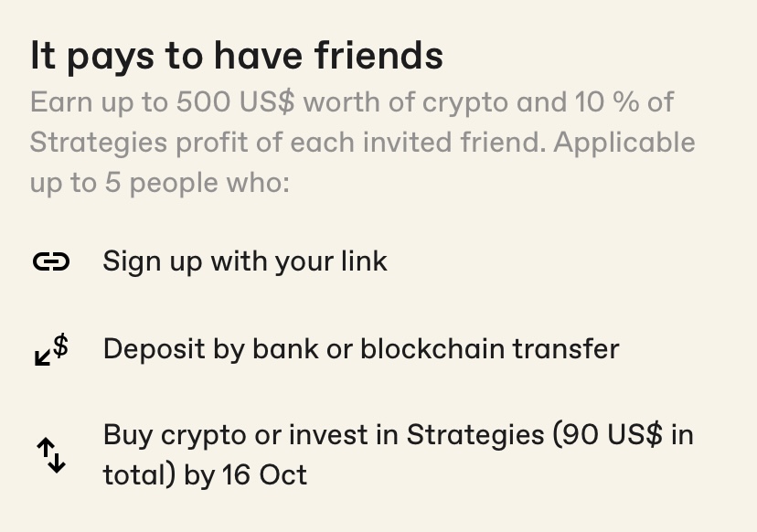
Task: Tap the deposit arrow with dollar icon
Action: click(51, 349)
